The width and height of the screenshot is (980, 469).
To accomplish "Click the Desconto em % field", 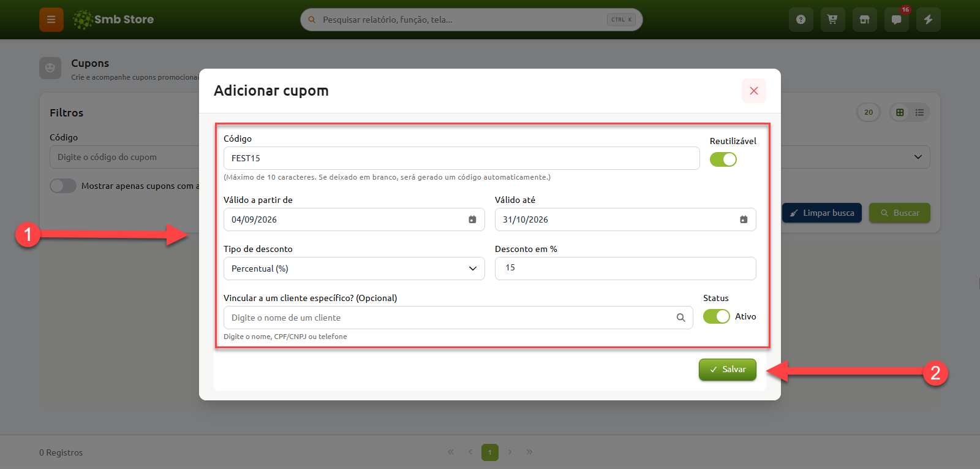I will pos(625,269).
